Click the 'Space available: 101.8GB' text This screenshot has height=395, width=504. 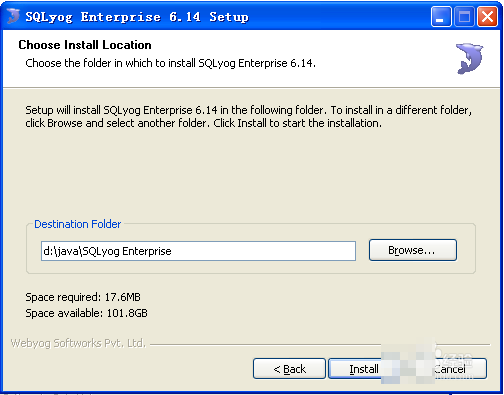[86, 313]
